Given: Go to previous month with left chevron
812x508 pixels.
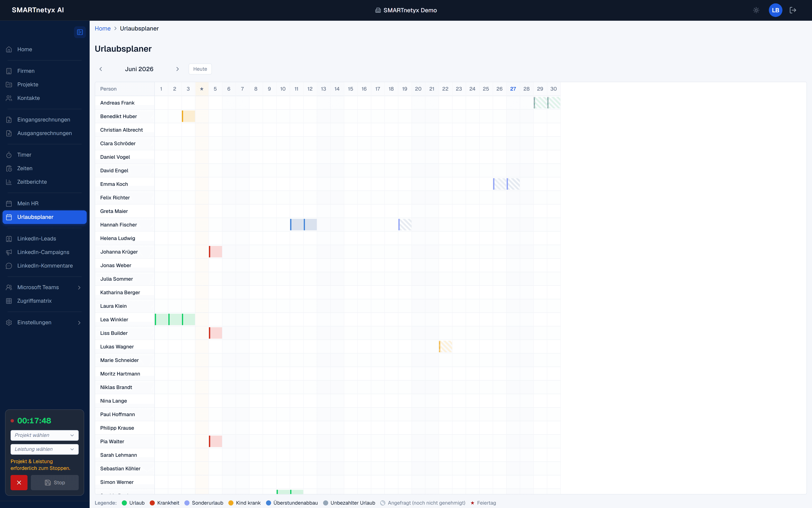Looking at the screenshot, I should click(101, 69).
